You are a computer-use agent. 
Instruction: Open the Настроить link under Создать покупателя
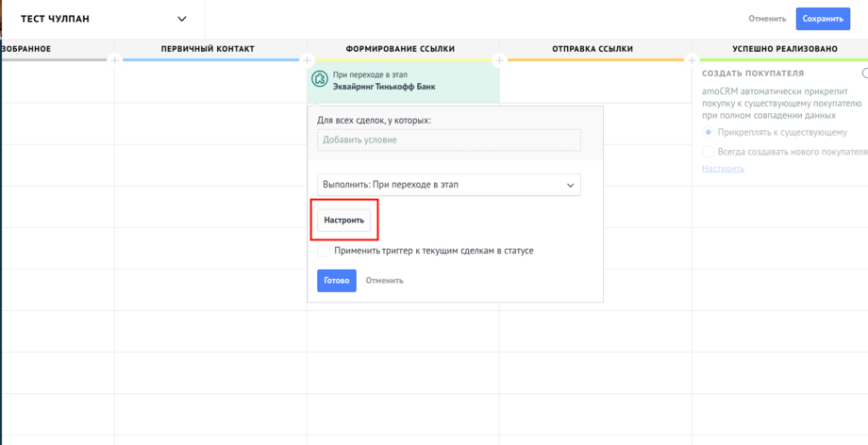pos(723,168)
